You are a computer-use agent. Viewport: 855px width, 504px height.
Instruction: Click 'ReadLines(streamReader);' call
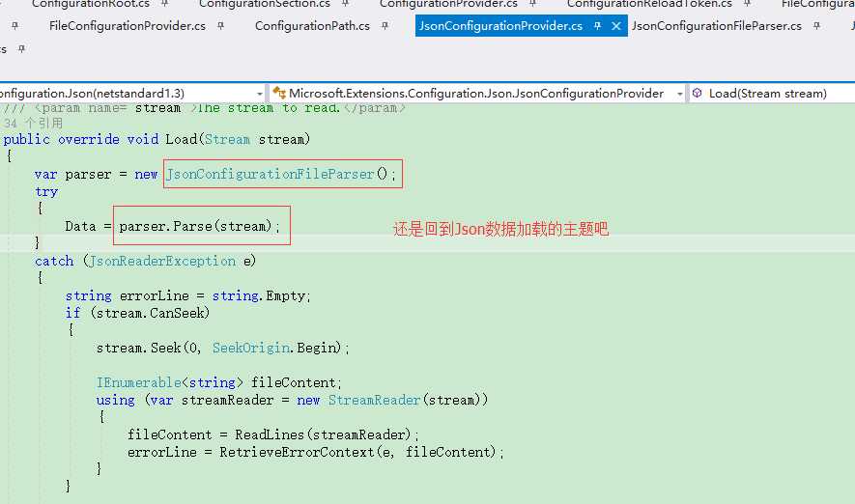pyautogui.click(x=327, y=434)
